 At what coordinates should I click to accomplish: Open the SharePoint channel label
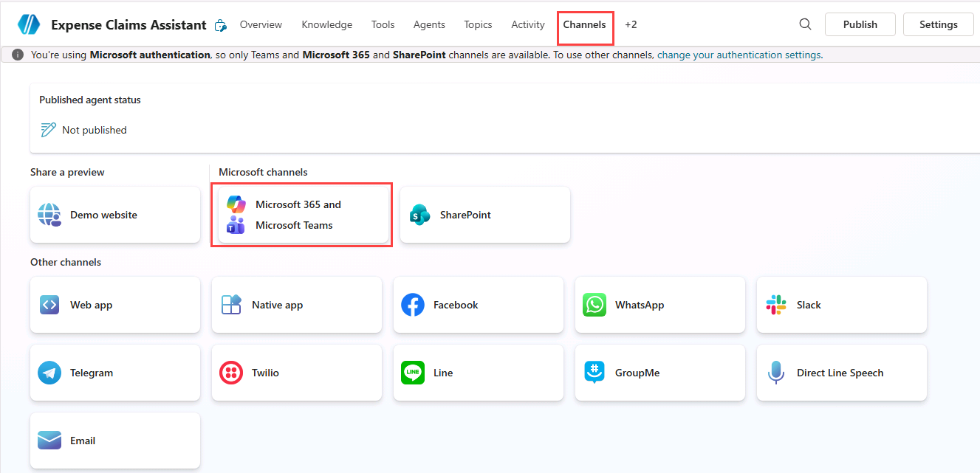tap(465, 215)
